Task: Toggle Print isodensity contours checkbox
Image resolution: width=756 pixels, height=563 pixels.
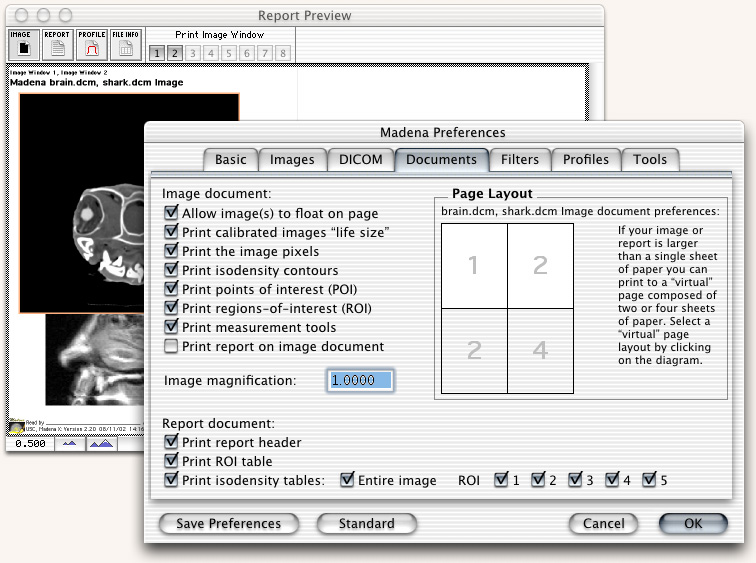Action: click(172, 270)
